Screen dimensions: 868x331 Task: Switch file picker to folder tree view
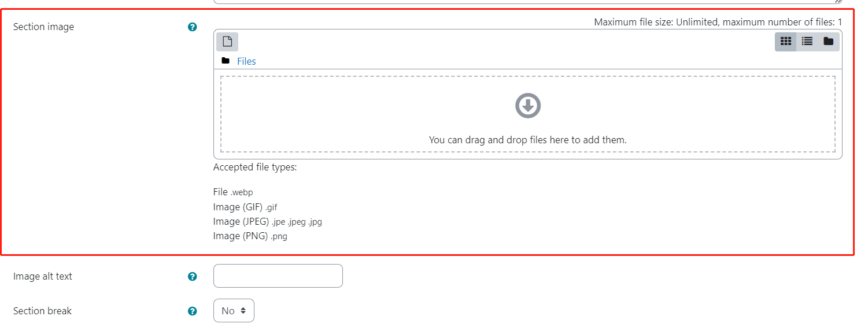click(x=829, y=42)
